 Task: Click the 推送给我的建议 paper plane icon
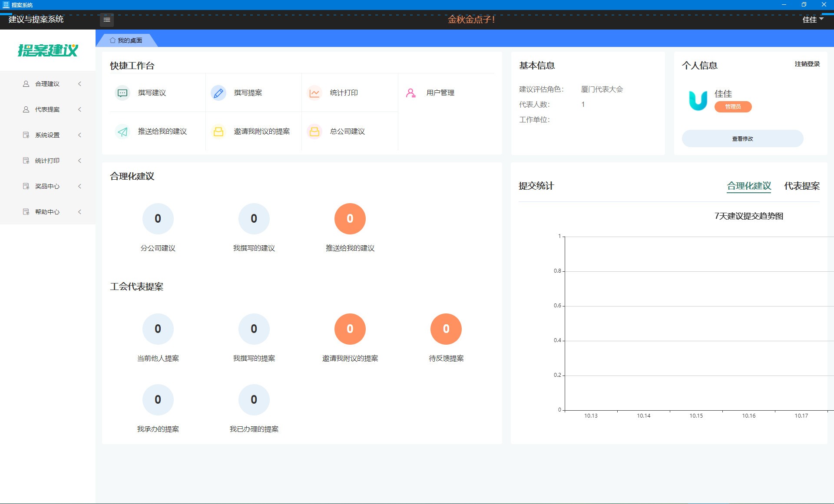click(x=122, y=132)
